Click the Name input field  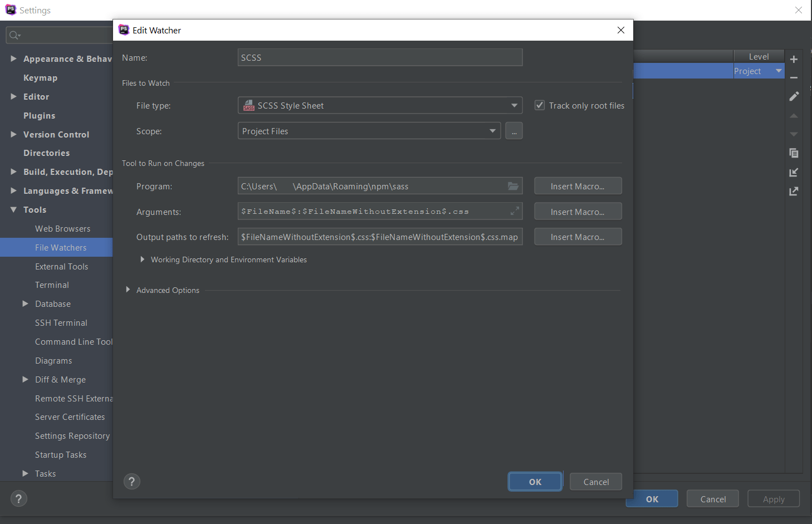(380, 57)
